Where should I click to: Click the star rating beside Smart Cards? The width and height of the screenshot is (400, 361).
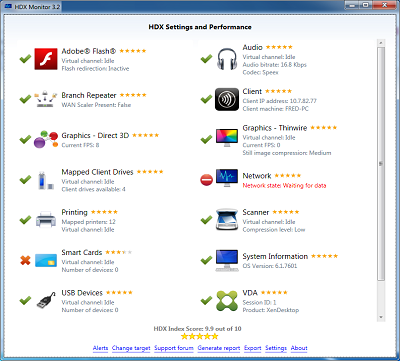[x=119, y=252]
